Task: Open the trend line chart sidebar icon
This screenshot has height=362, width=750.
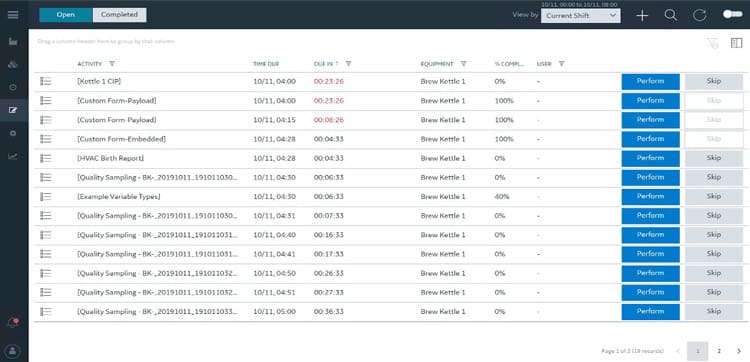Action: click(x=13, y=156)
